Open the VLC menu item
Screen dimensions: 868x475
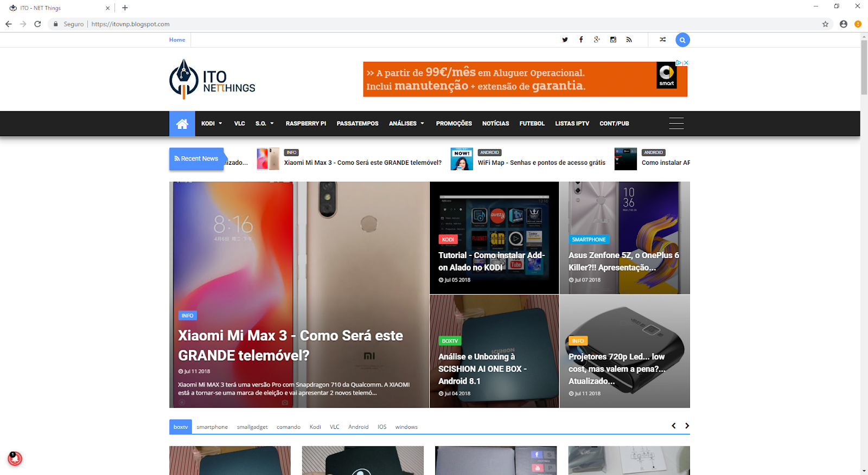[240, 124]
